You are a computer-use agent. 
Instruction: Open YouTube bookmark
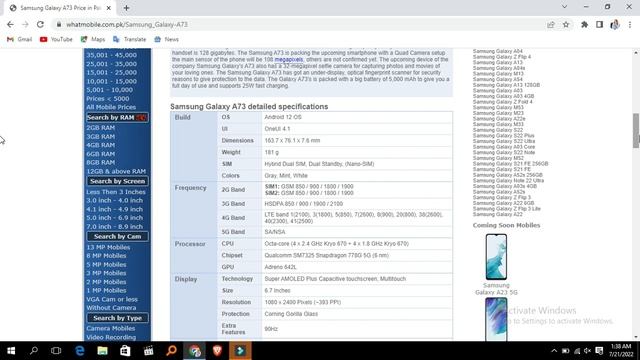point(56,39)
